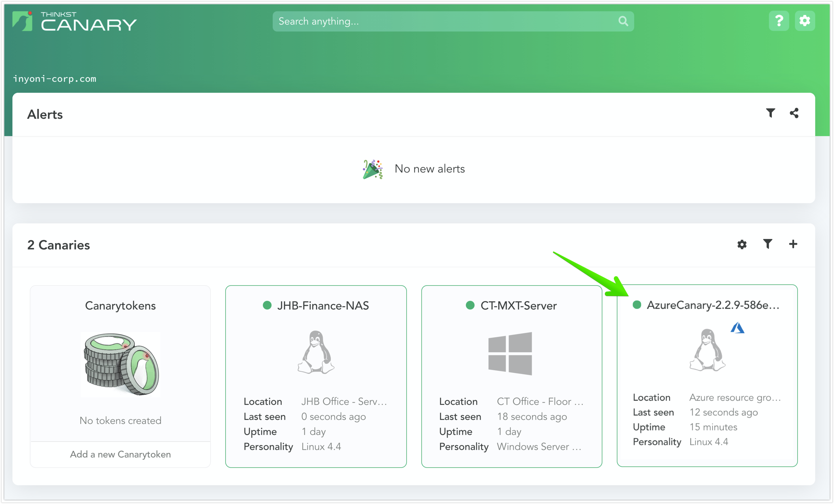Filter alerts with the funnel icon
Screen dimensions: 834x504
(x=770, y=113)
